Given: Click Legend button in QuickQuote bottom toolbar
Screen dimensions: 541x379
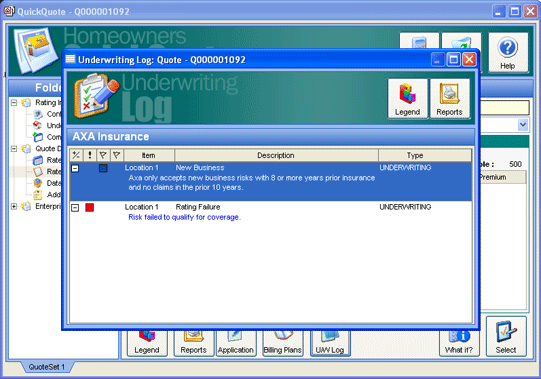Looking at the screenshot, I should coord(147,343).
